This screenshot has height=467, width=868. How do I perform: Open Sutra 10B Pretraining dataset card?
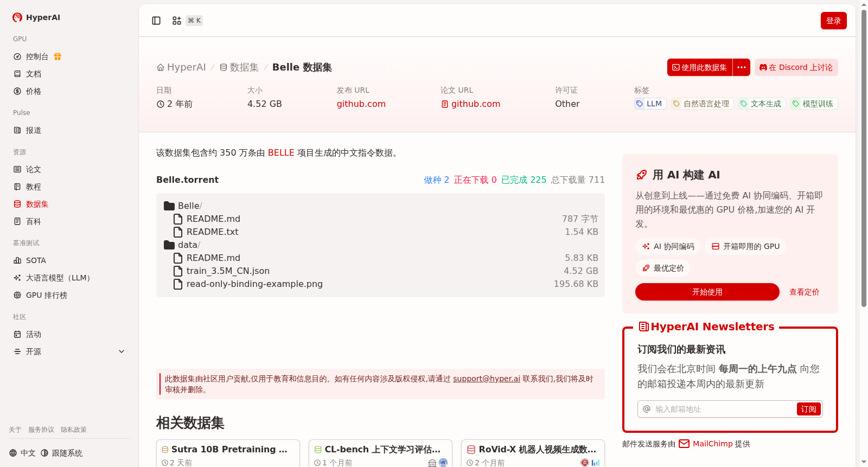pyautogui.click(x=228, y=453)
